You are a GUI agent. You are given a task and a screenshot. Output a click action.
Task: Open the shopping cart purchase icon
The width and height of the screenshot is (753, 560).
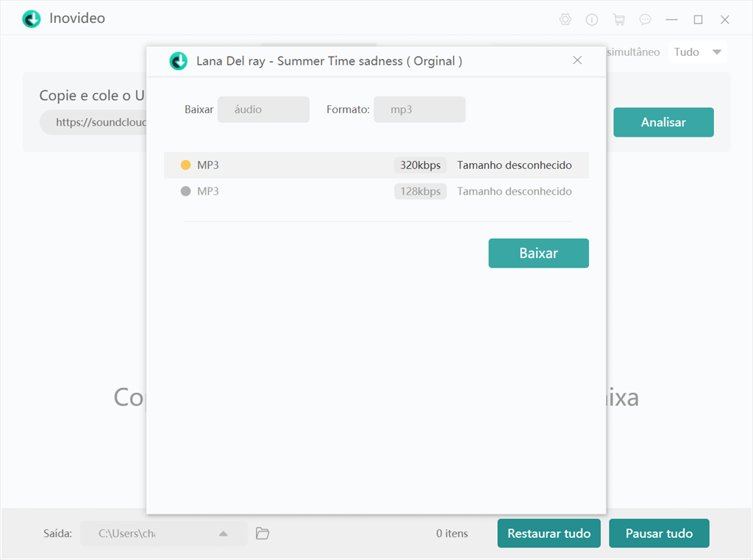coord(619,19)
